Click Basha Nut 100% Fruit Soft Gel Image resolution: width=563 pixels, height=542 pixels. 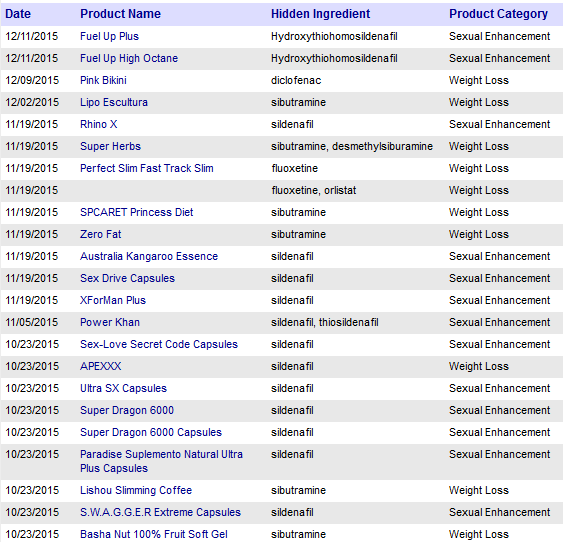[154, 534]
